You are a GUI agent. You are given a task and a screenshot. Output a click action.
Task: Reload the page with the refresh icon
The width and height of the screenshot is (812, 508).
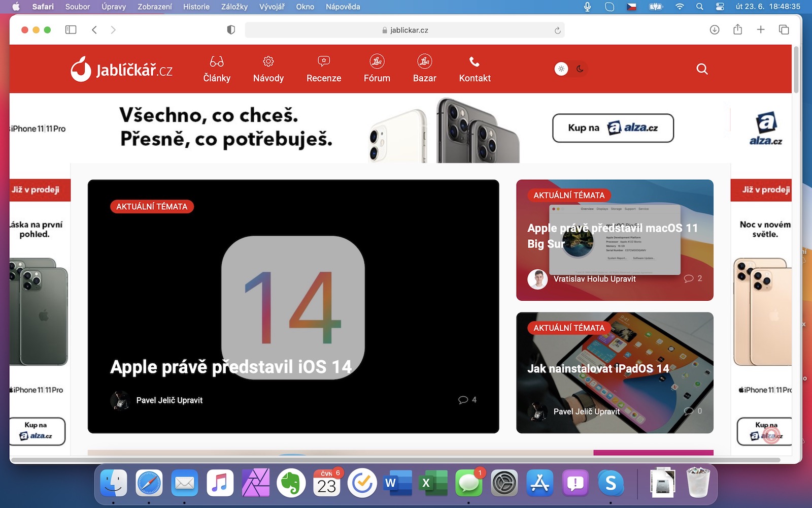click(x=557, y=30)
